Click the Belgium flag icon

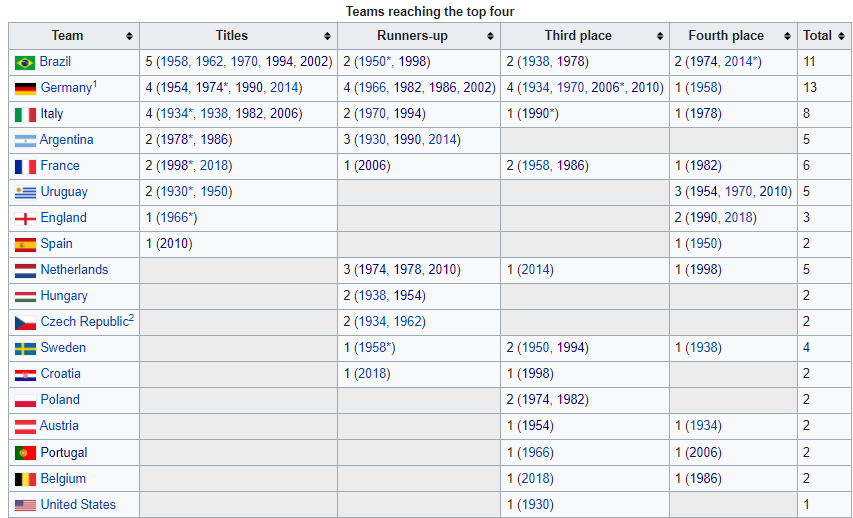25,479
